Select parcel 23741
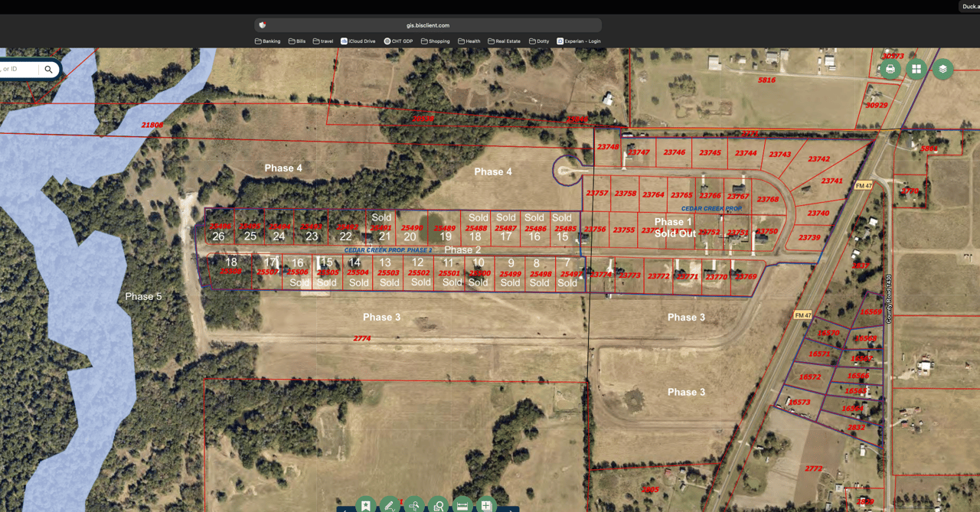The width and height of the screenshot is (980, 512). click(x=831, y=181)
